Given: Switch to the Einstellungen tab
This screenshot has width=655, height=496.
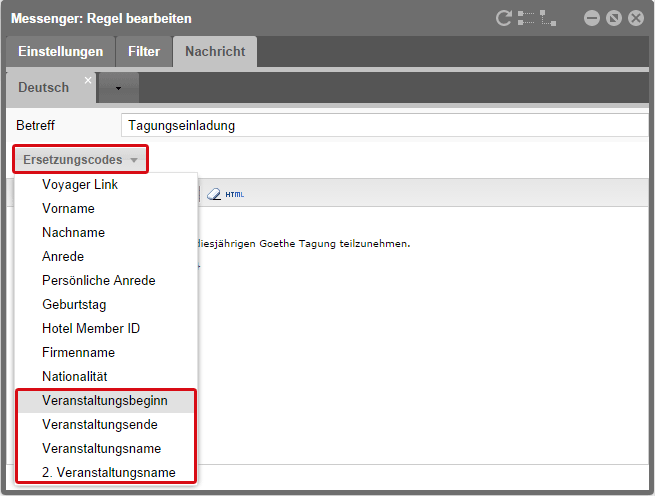Looking at the screenshot, I should pyautogui.click(x=60, y=52).
